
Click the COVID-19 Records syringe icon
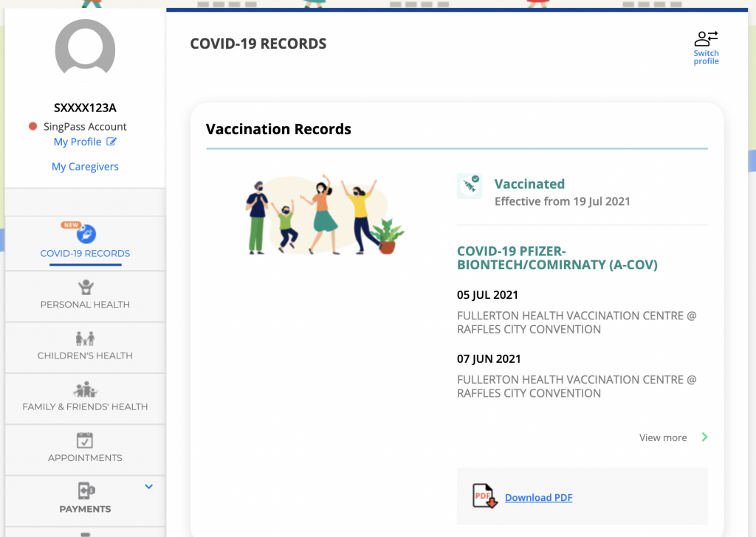click(86, 234)
